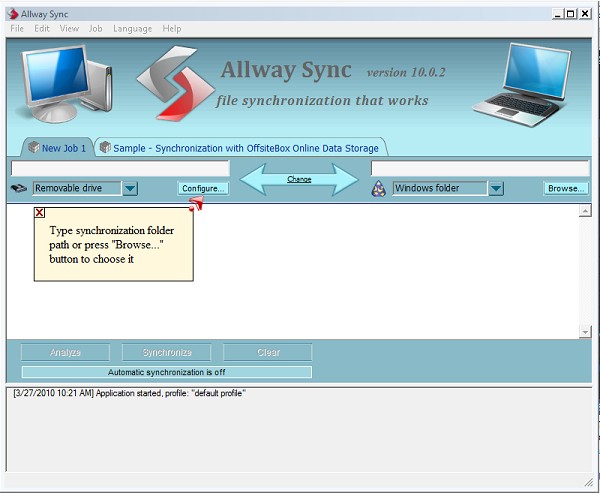Click the window resize grip corner
600x493 pixels.
click(x=589, y=482)
